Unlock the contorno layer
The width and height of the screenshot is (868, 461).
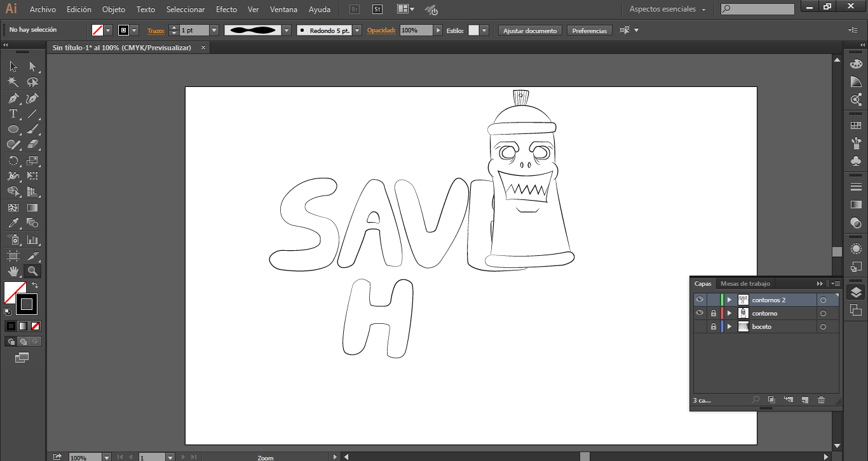(714, 314)
